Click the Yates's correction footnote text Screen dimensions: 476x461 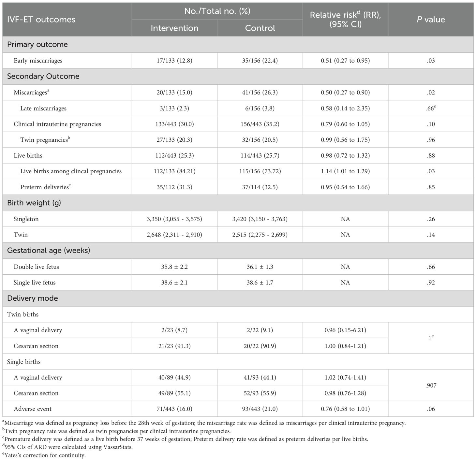click(x=45, y=455)
